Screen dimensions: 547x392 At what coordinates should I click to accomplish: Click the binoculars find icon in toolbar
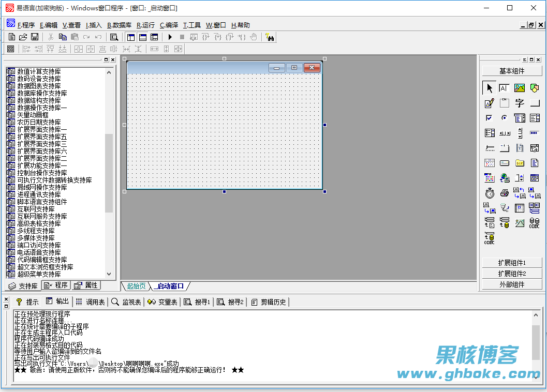[270, 37]
